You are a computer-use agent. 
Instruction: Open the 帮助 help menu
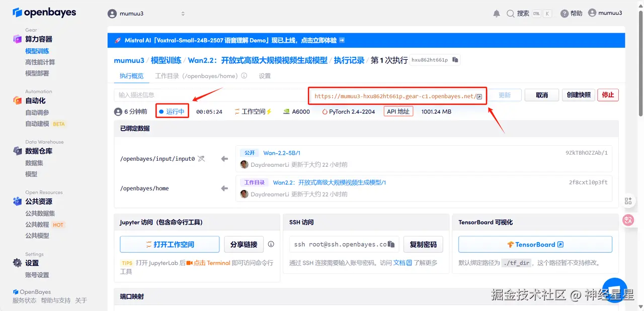[x=571, y=14]
